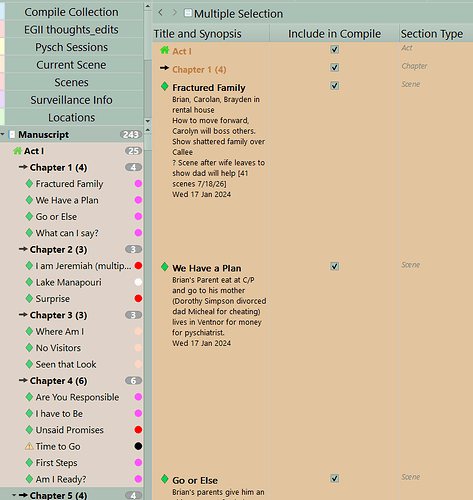Toggle Include in Compile for Go or Else
473x500 pixels.
335,478
